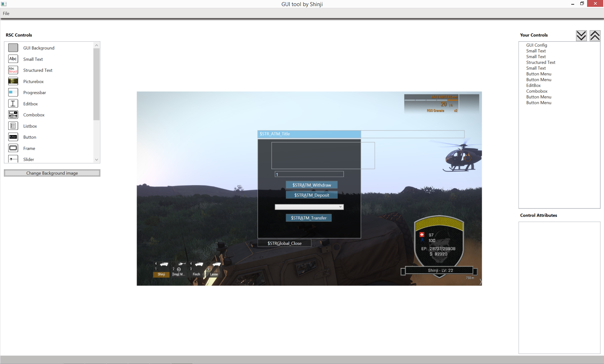Select the Combobox icon
This screenshot has height=364, width=604.
[x=13, y=115]
